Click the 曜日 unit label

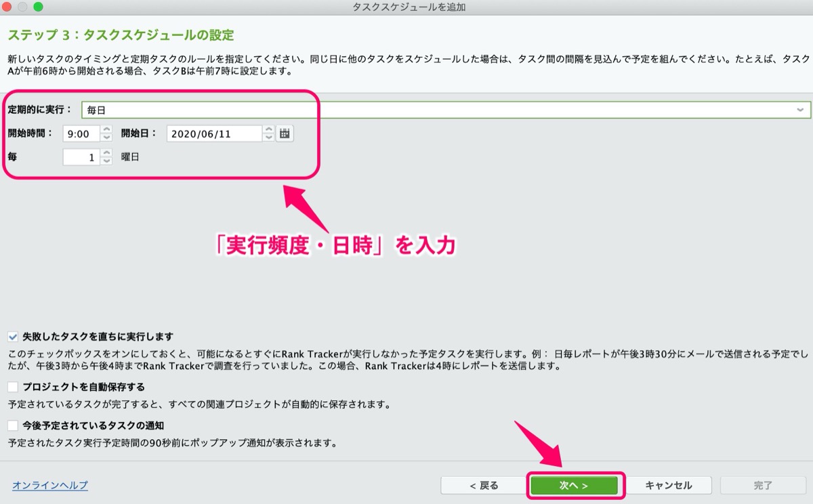tap(131, 157)
